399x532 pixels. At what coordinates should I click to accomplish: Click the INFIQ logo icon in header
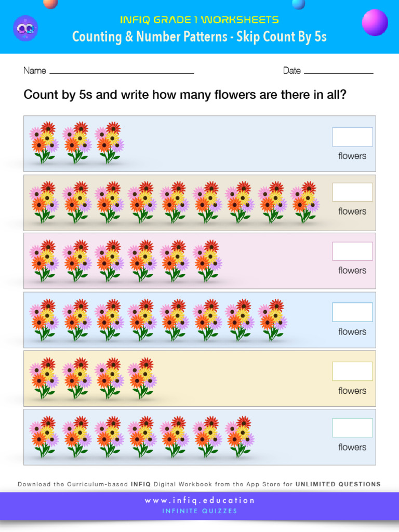(x=25, y=28)
